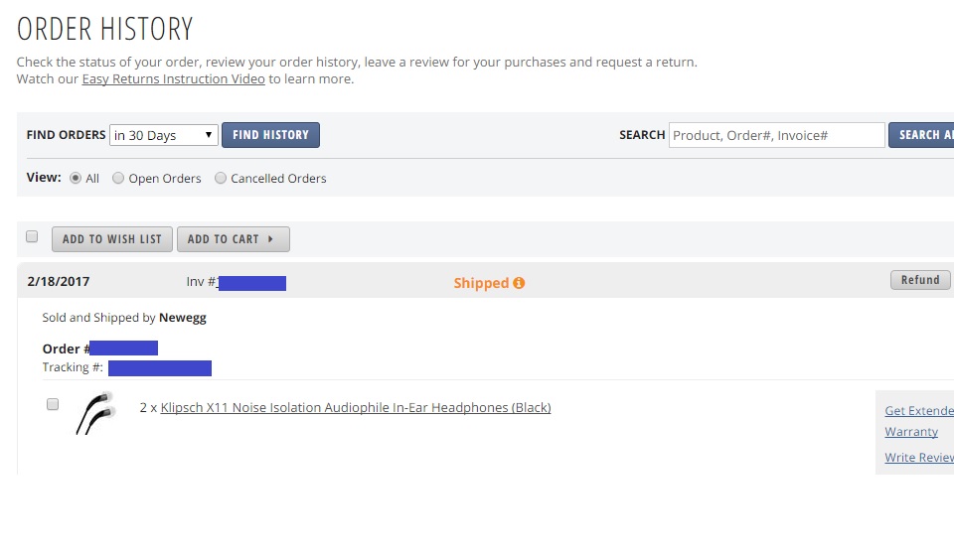Click the Klipsch headphones product thumbnail
Screen dimensions: 954x560
(95, 413)
